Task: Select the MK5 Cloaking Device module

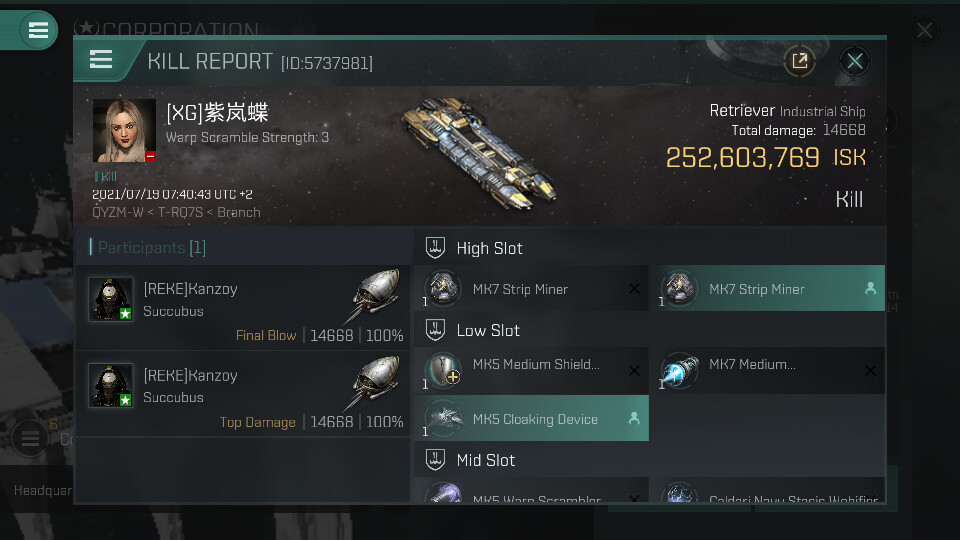Action: click(531, 418)
